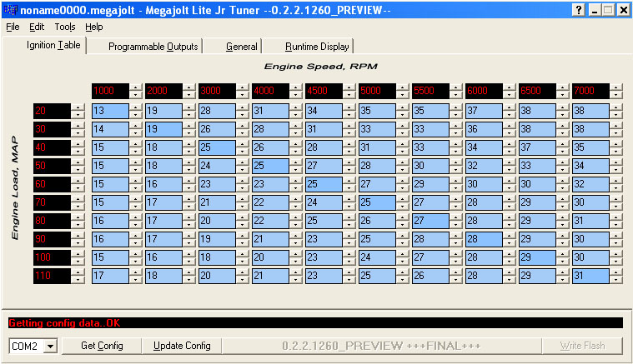Click the down arrow beside cell at 7000 RPM, load 110
The height and width of the screenshot is (364, 633).
tap(616, 280)
